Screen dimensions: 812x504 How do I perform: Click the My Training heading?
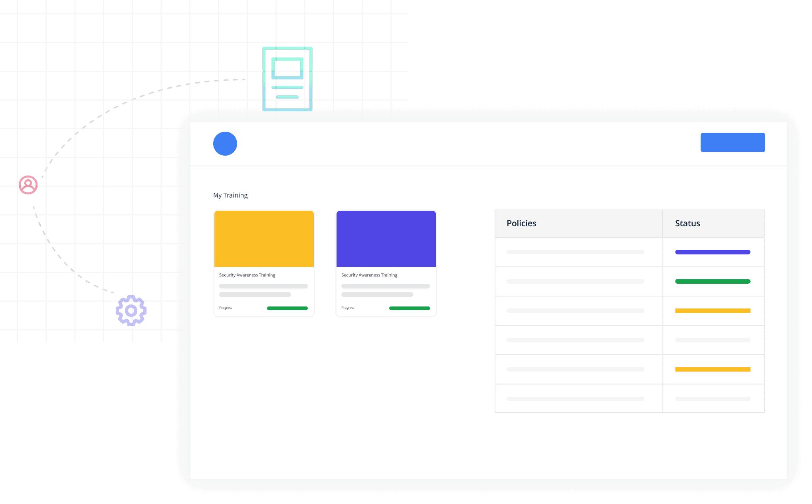230,195
